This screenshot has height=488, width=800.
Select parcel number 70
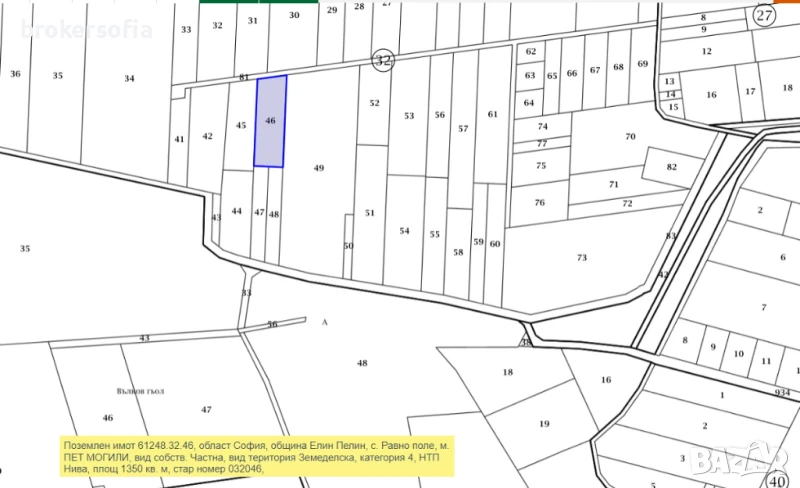pyautogui.click(x=630, y=136)
